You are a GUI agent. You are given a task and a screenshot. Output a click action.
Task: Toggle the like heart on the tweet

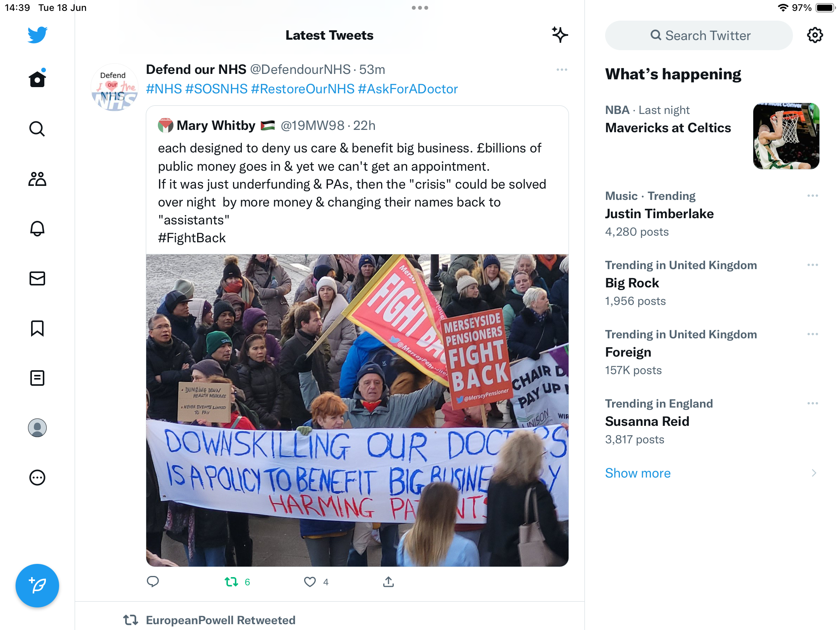(x=310, y=582)
